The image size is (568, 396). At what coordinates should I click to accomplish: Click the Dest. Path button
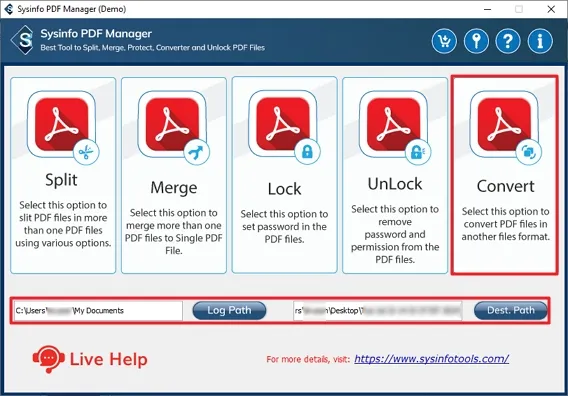click(x=510, y=310)
